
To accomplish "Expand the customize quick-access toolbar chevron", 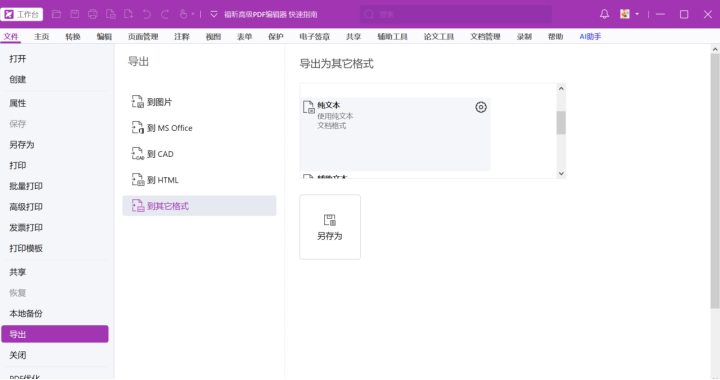I will [x=214, y=14].
